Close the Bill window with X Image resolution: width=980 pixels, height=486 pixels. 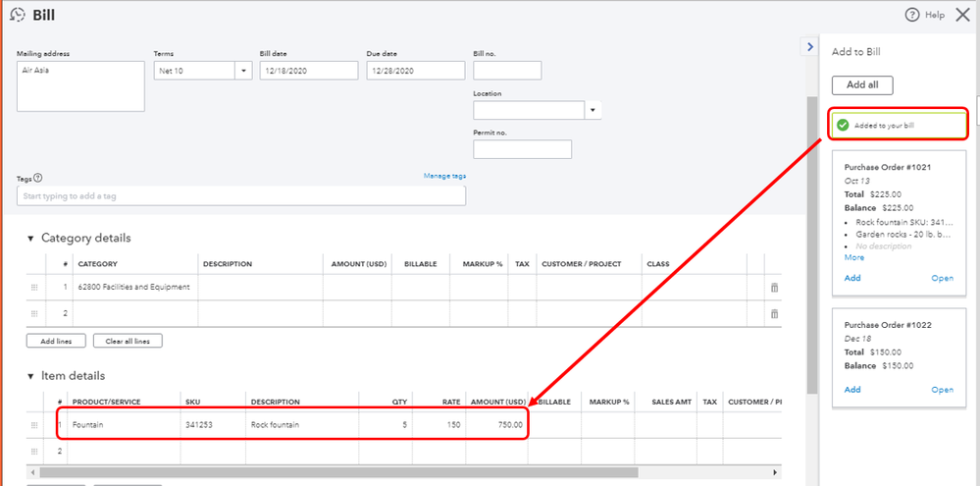click(961, 15)
